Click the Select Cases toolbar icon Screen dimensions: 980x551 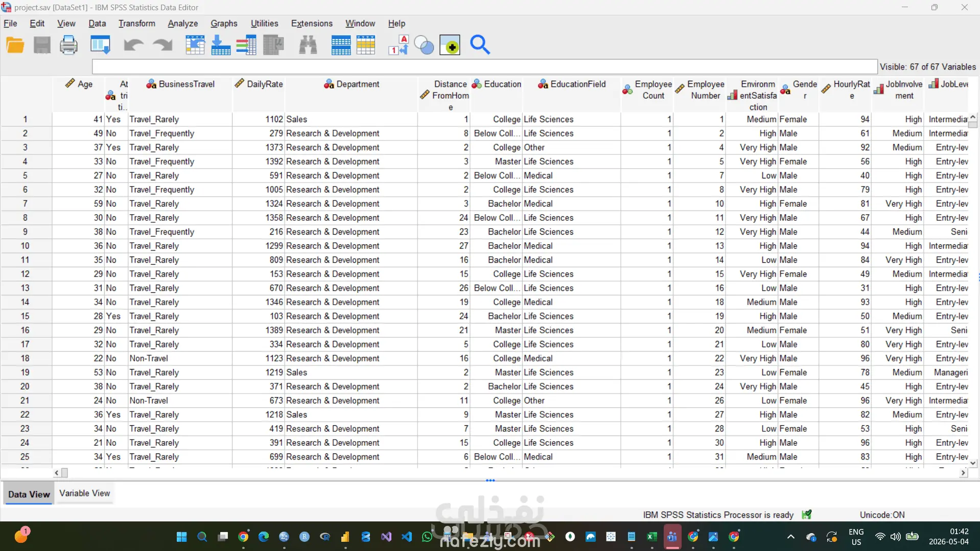(x=366, y=45)
